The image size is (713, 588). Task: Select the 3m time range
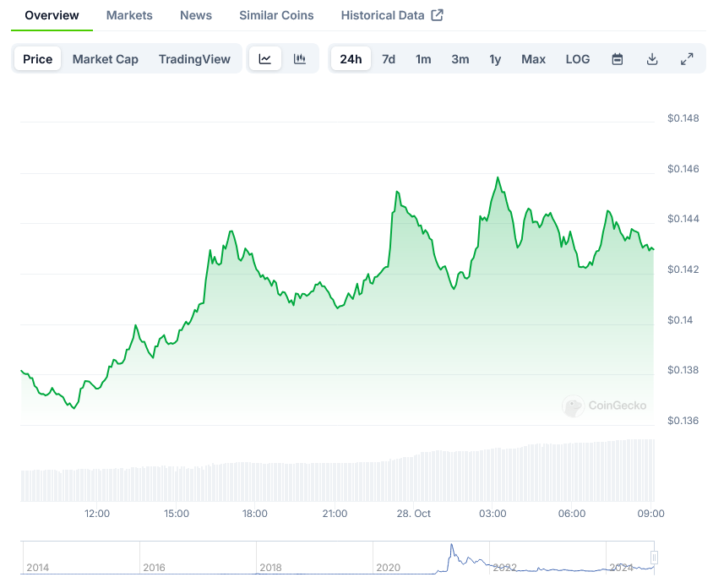click(x=460, y=59)
